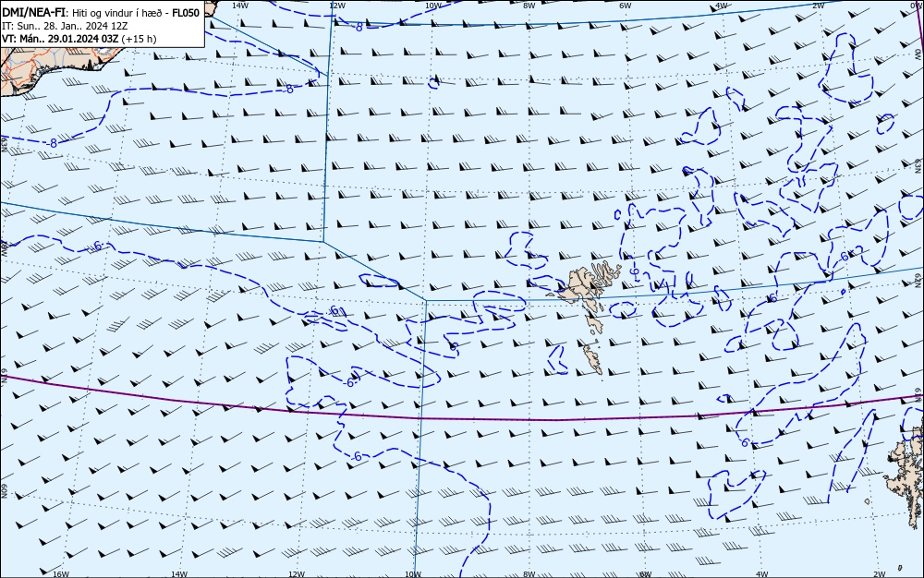Click the "-6" contour label just right of the Faroes
This screenshot has height=578, width=924.
coord(634,271)
